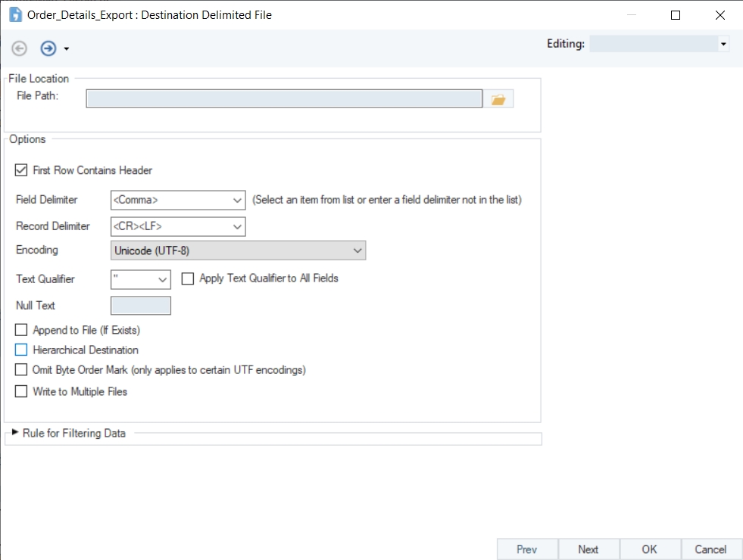This screenshot has width=743, height=560.
Task: Enable Write to Multiple Files
Action: [21, 391]
